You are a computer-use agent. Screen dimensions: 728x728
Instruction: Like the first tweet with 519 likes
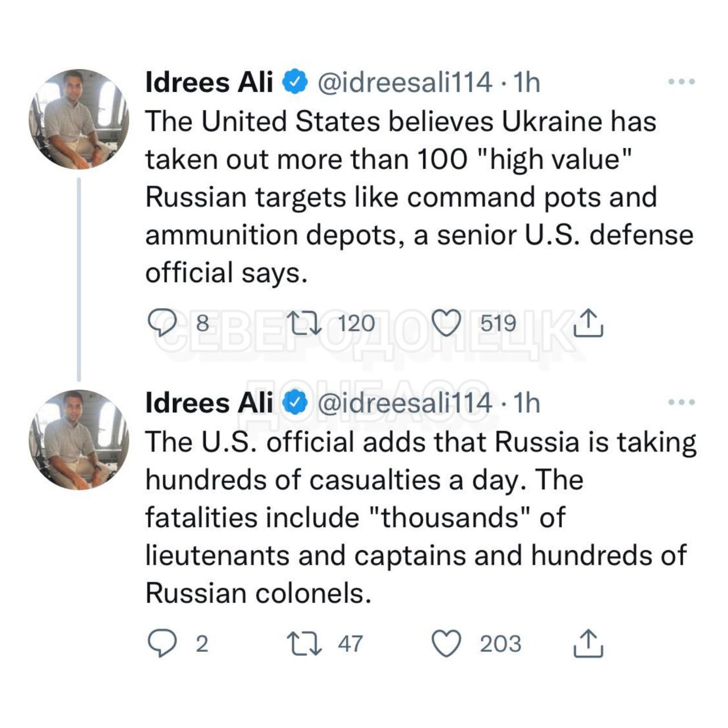[x=446, y=324]
